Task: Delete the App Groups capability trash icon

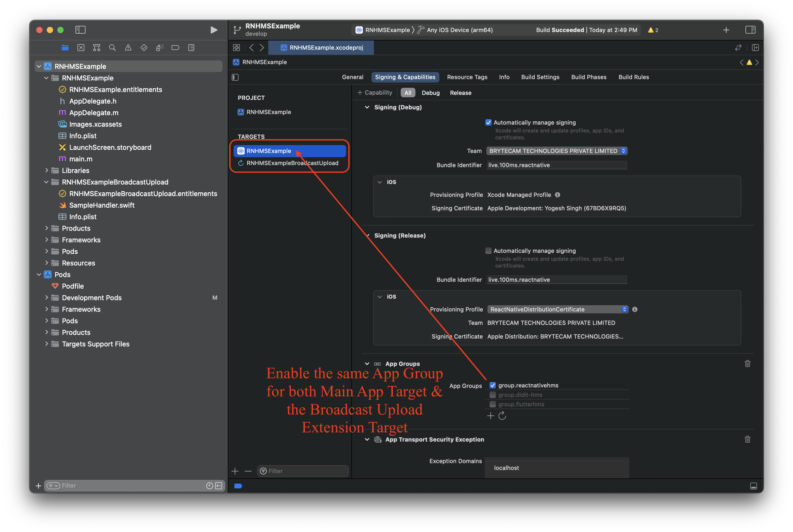Action: (747, 364)
